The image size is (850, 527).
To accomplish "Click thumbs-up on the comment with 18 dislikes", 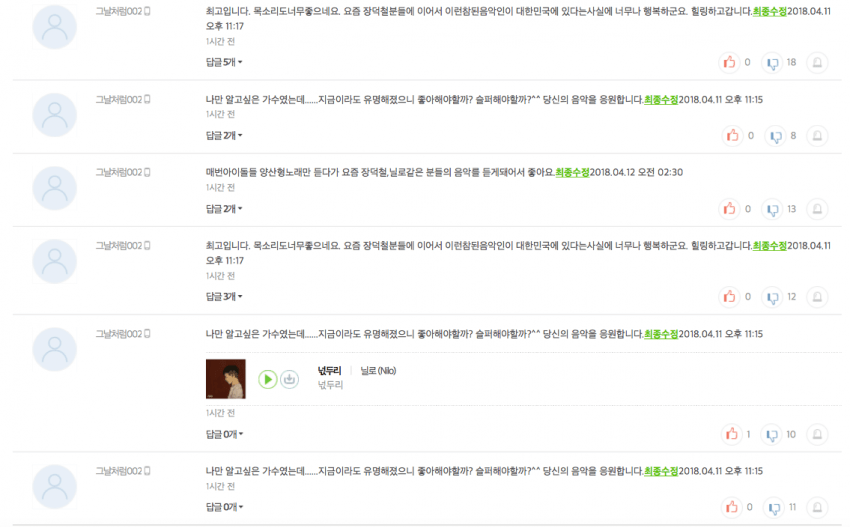I will [x=730, y=63].
